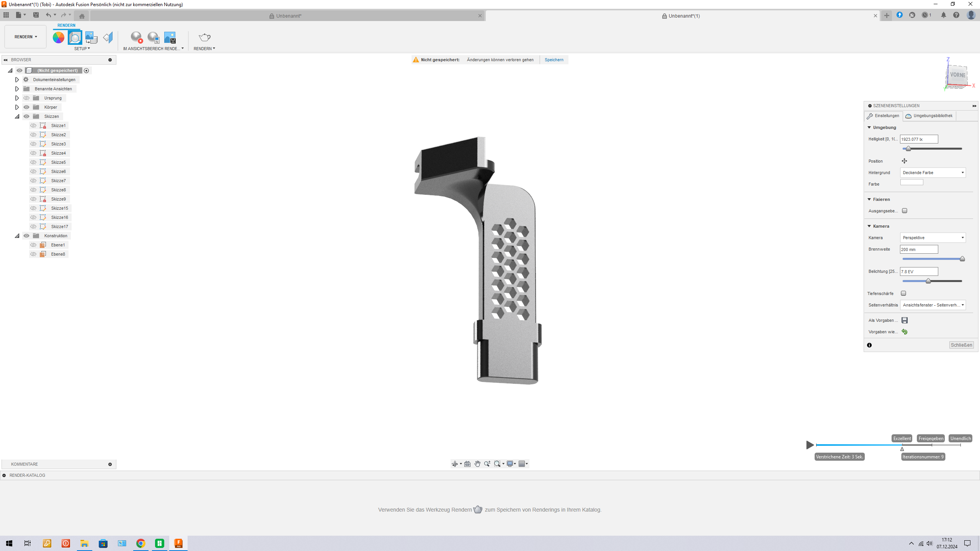Image resolution: width=980 pixels, height=551 pixels.
Task: Open the RENDERN workspace switcher menu
Action: point(25,37)
